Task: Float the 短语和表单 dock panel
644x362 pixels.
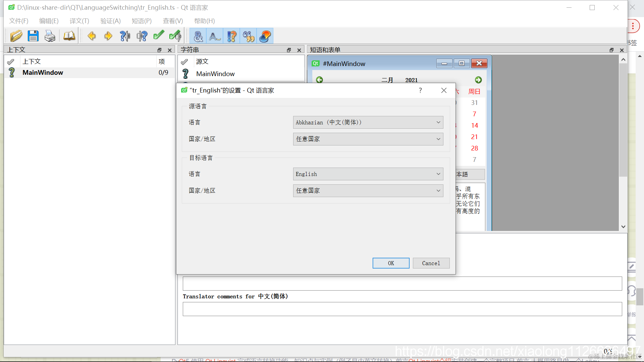Action: coord(611,50)
